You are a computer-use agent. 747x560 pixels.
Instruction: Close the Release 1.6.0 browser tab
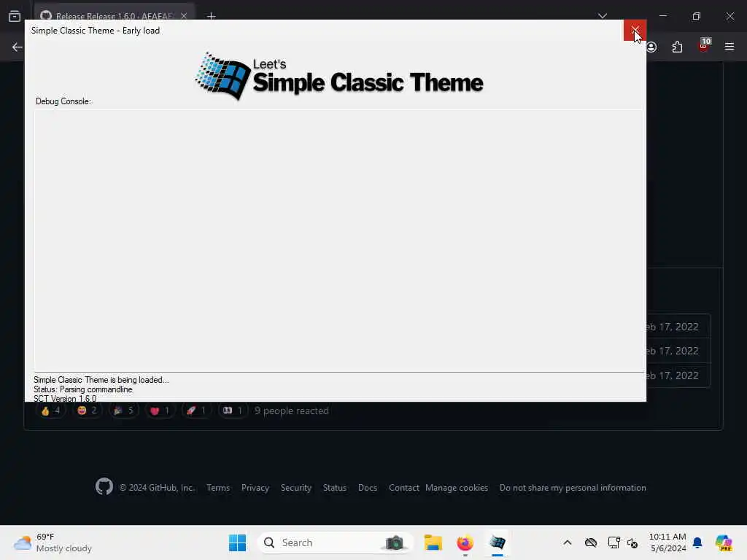pyautogui.click(x=184, y=16)
